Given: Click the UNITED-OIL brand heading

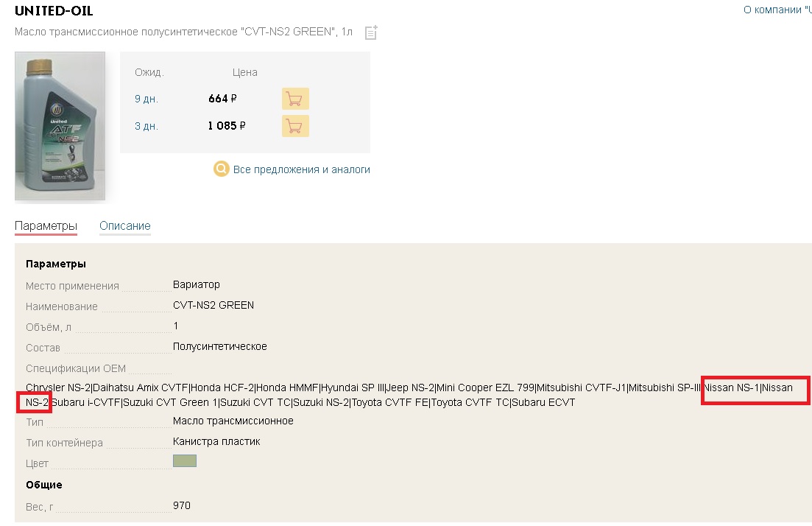Looking at the screenshot, I should (x=54, y=10).
